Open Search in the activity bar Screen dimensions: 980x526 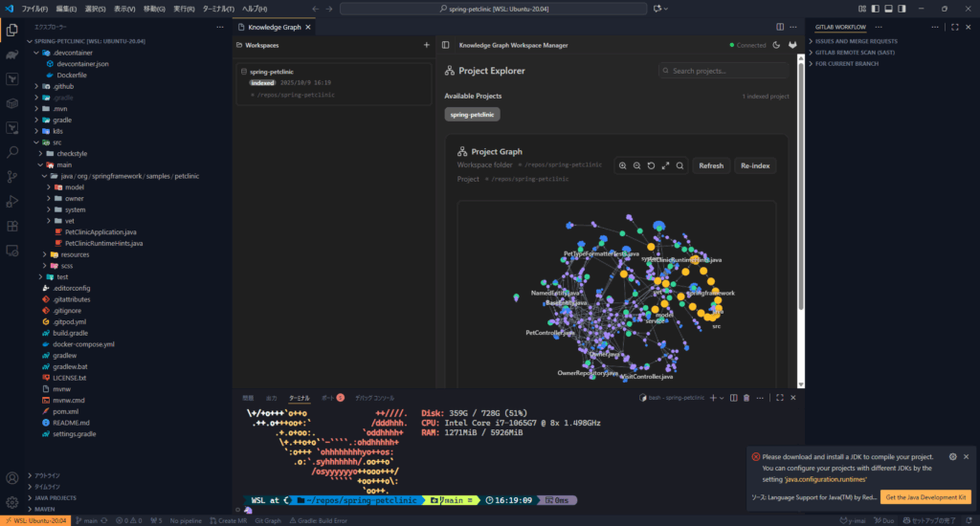pyautogui.click(x=12, y=151)
